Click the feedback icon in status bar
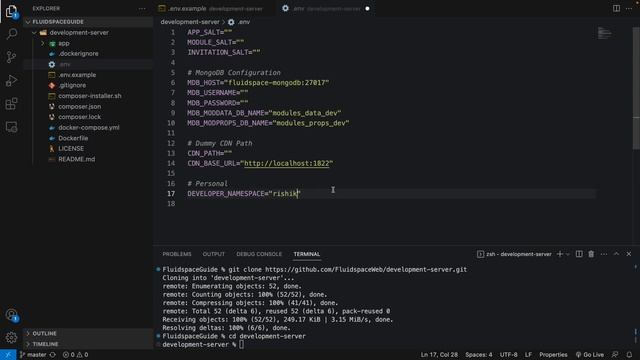 (615, 355)
